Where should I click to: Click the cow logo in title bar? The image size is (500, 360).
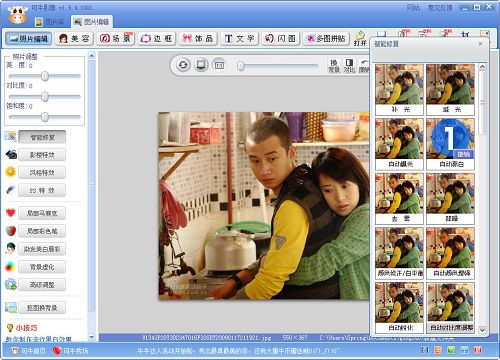[x=18, y=15]
